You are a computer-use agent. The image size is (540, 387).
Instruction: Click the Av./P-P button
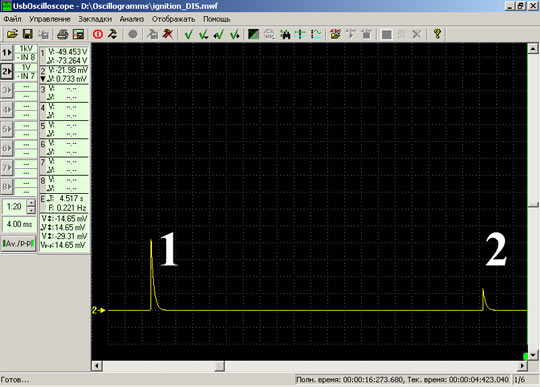(x=19, y=244)
